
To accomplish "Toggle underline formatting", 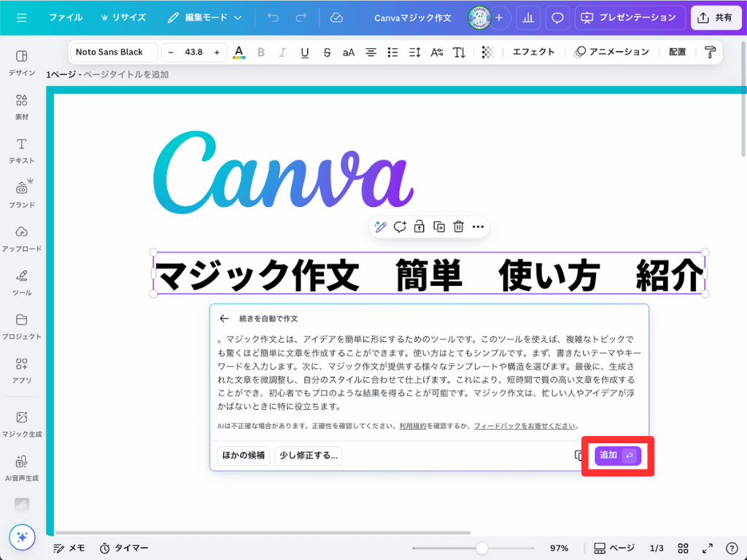I will point(305,52).
